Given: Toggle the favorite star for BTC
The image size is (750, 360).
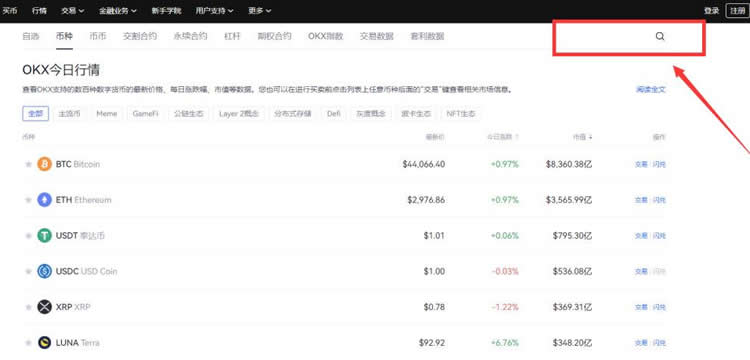Looking at the screenshot, I should pos(28,164).
